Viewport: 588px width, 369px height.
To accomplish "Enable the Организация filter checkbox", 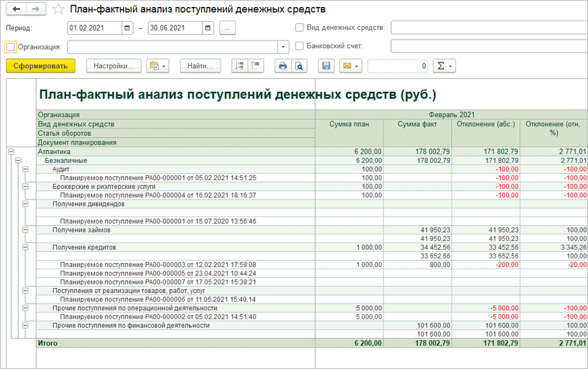I will pyautogui.click(x=11, y=46).
